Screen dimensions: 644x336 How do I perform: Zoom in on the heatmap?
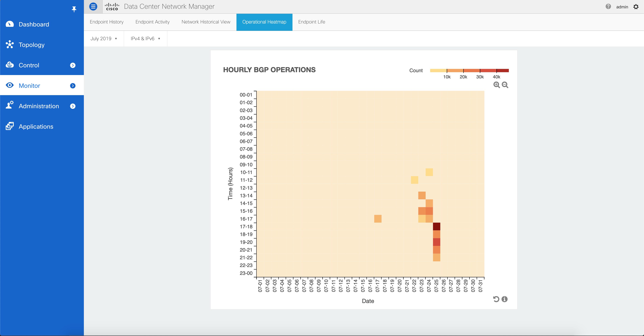pos(496,85)
